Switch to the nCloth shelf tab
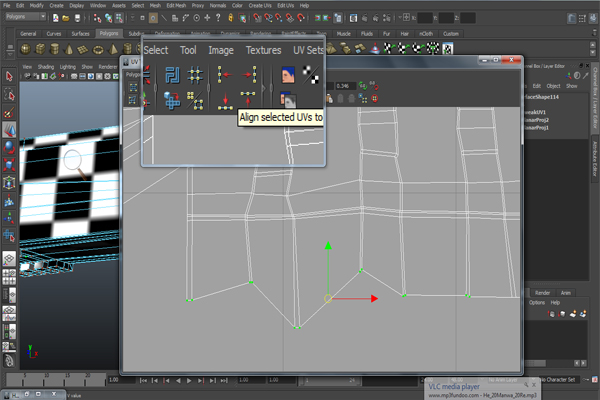Viewport: 600px width, 400px height. coord(426,34)
